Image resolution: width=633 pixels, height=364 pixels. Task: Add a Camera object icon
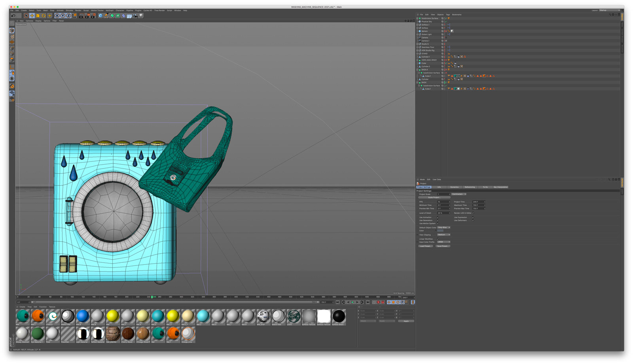(135, 16)
